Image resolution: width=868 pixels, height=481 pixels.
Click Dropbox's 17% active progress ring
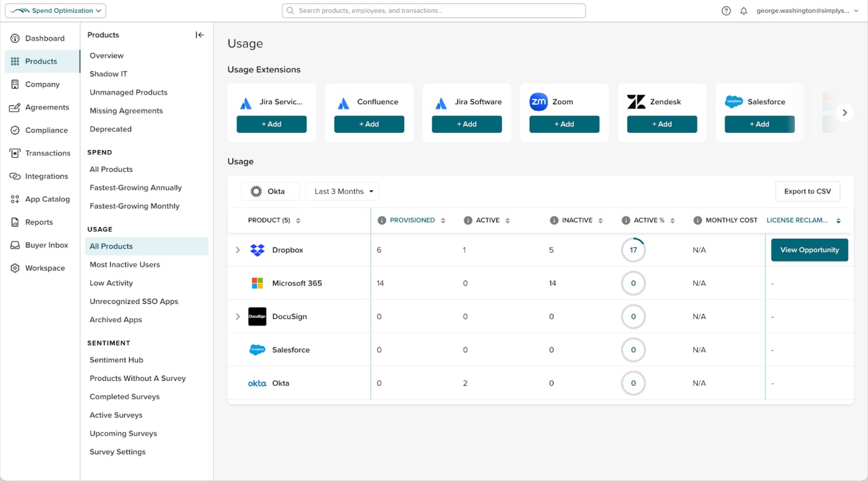click(x=633, y=250)
